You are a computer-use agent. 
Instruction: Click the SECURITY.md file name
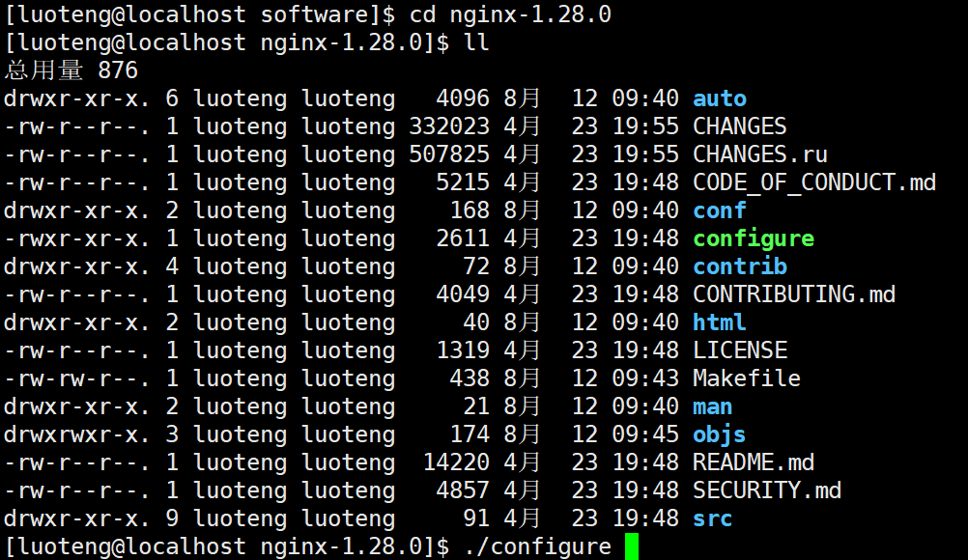pyautogui.click(x=767, y=490)
